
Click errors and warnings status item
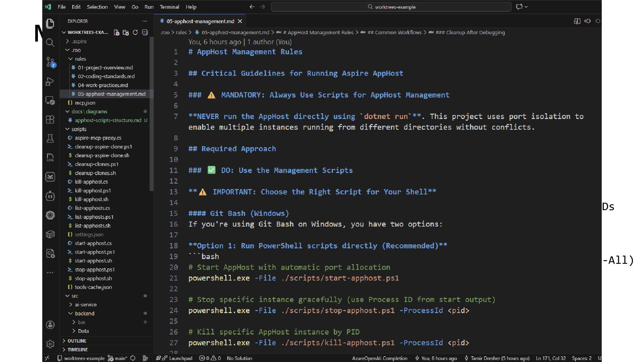210,358
